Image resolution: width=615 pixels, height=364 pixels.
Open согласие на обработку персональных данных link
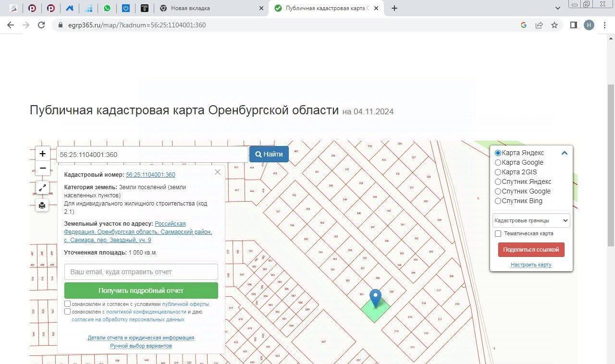coord(128,319)
